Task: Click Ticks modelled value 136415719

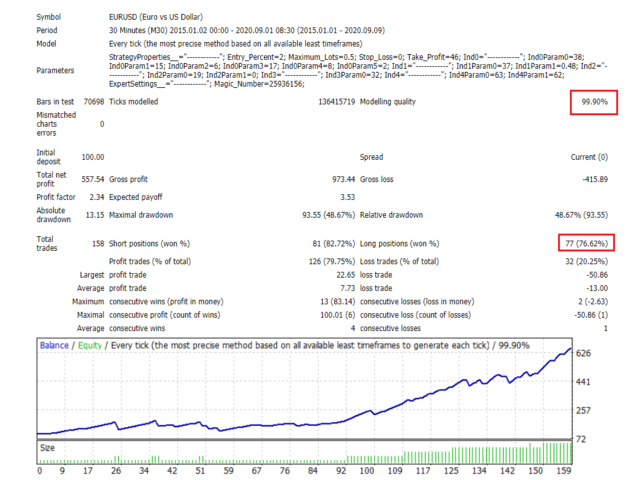Action: coord(337,102)
